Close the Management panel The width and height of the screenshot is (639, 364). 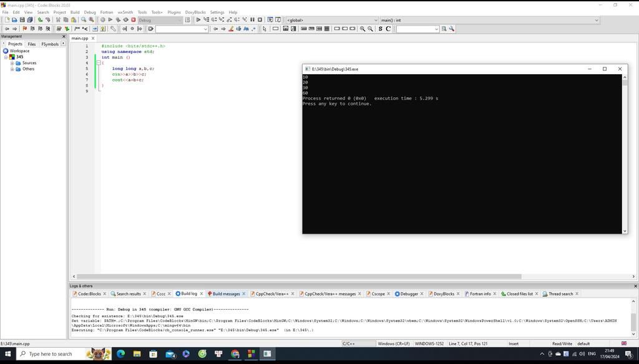(x=64, y=36)
